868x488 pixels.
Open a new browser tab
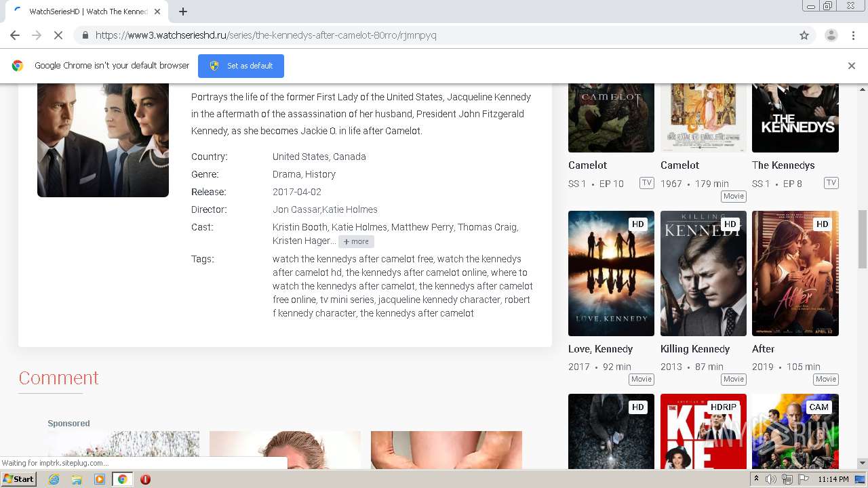click(183, 12)
